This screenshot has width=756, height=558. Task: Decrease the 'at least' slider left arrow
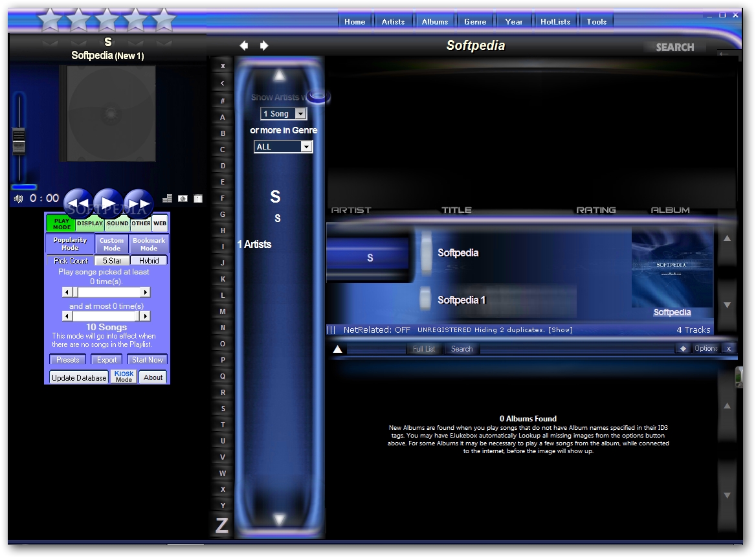pos(67,292)
